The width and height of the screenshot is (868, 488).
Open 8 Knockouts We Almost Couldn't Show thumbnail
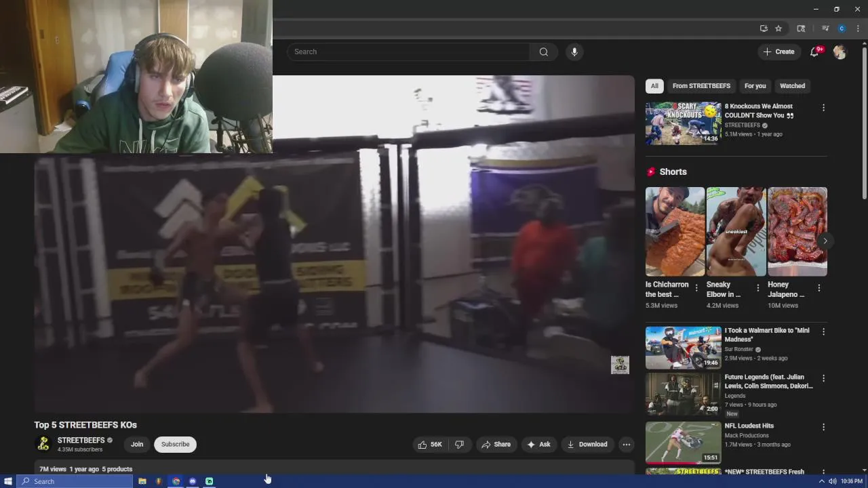pyautogui.click(x=683, y=123)
